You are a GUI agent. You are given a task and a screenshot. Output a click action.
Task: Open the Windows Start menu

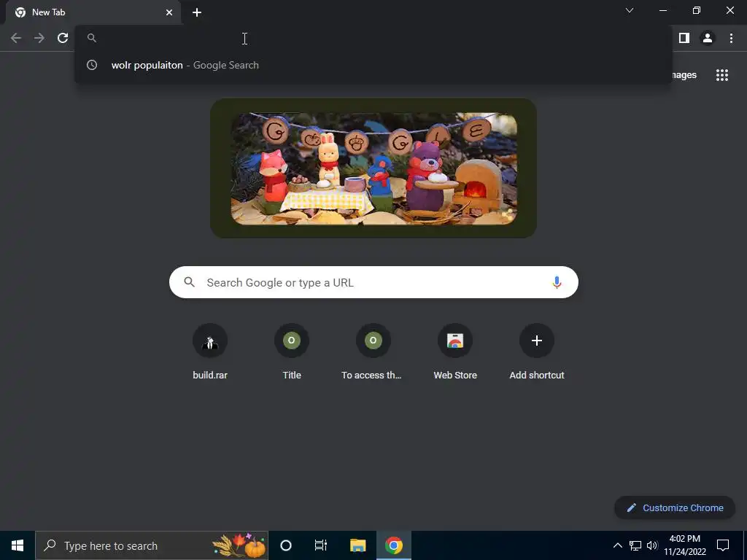18,545
